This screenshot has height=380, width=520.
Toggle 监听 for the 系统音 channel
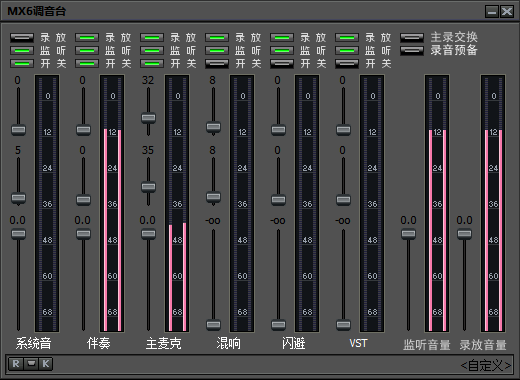pyautogui.click(x=22, y=51)
